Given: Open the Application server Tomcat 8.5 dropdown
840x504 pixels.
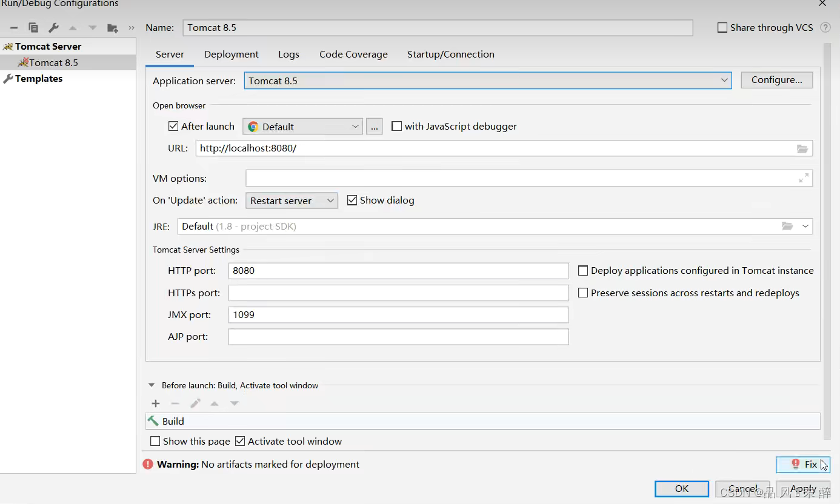Looking at the screenshot, I should (488, 81).
